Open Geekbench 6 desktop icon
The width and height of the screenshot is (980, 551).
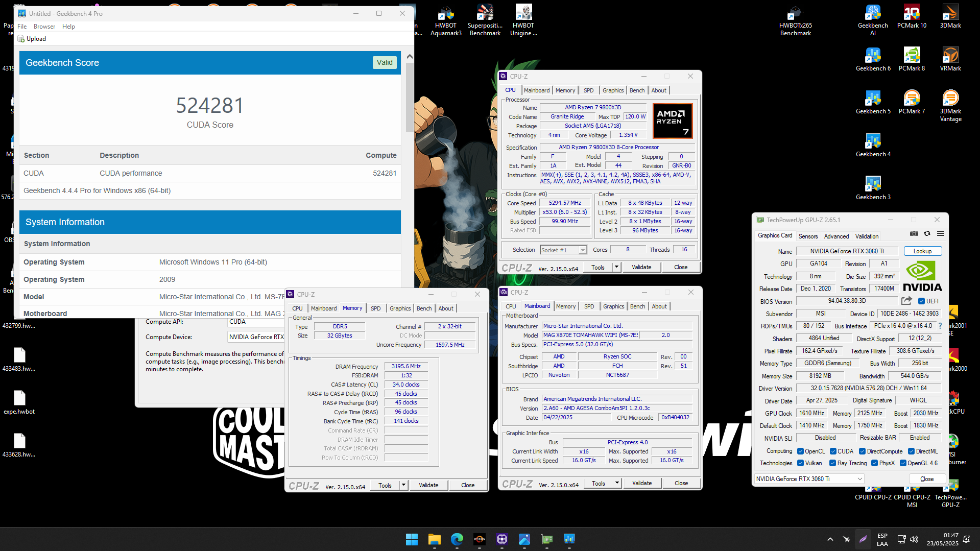point(873,59)
